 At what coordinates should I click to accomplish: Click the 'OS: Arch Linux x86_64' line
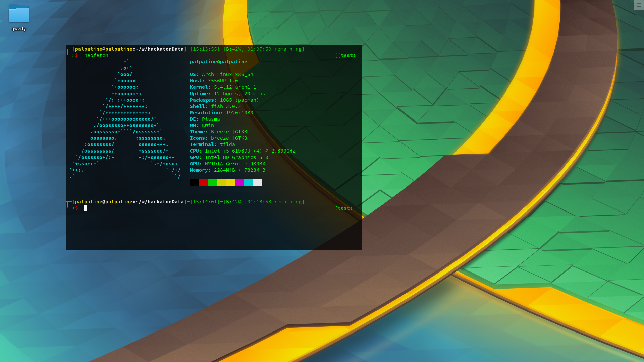coord(221,74)
